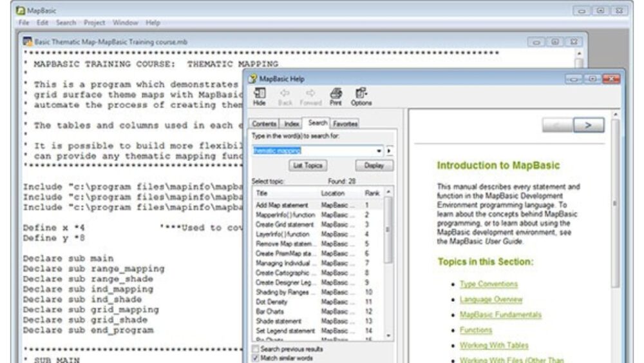Select the Search tab in Help

(317, 123)
